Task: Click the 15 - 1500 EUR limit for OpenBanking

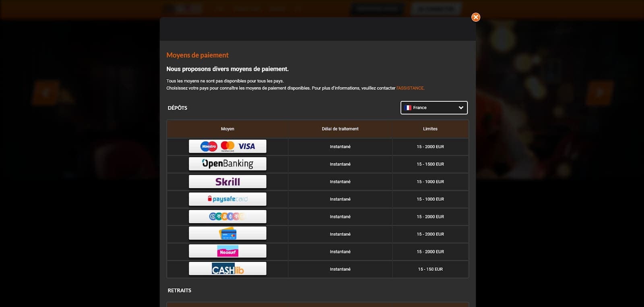Action: (x=430, y=164)
